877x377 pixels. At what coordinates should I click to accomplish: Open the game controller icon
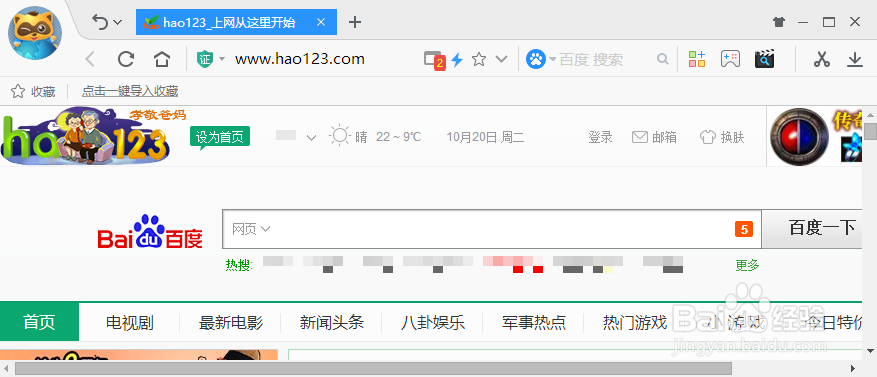point(730,59)
